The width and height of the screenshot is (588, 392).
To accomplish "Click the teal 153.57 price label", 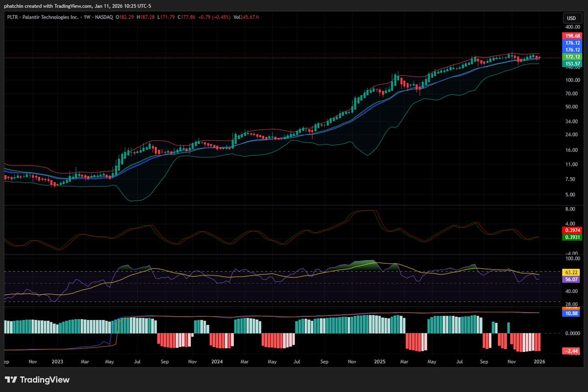I will coord(572,64).
